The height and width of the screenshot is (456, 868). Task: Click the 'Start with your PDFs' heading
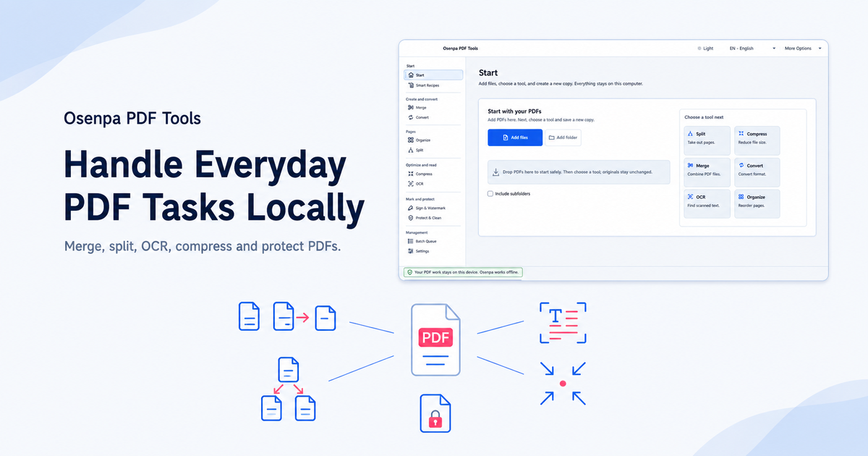tap(515, 111)
